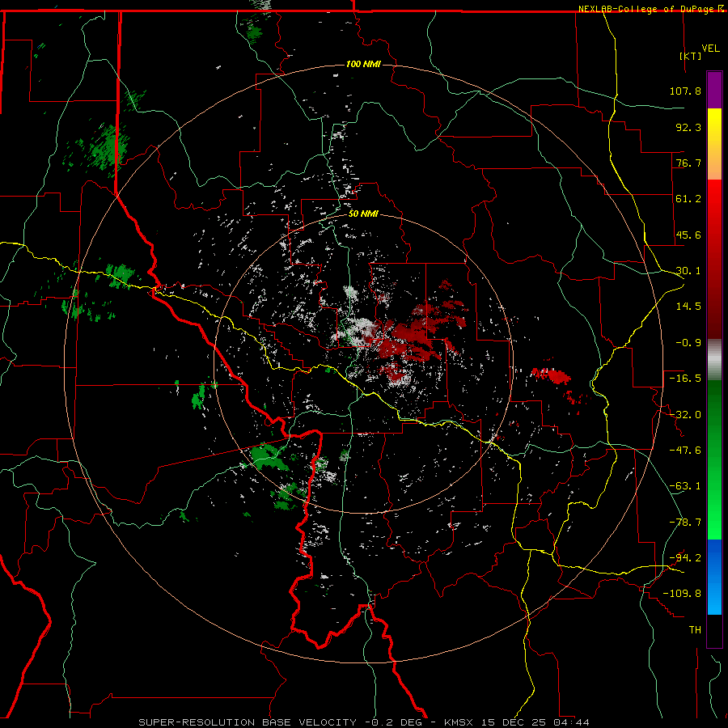
Task: Click the gray near-zero band of velocity scale
Action: pyautogui.click(x=714, y=360)
